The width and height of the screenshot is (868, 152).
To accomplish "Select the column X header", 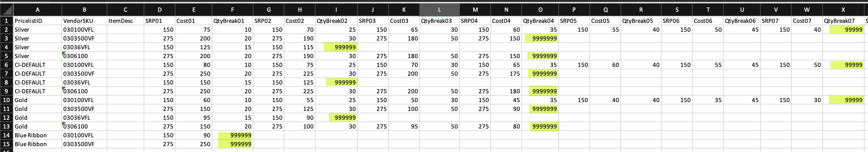I will click(843, 10).
